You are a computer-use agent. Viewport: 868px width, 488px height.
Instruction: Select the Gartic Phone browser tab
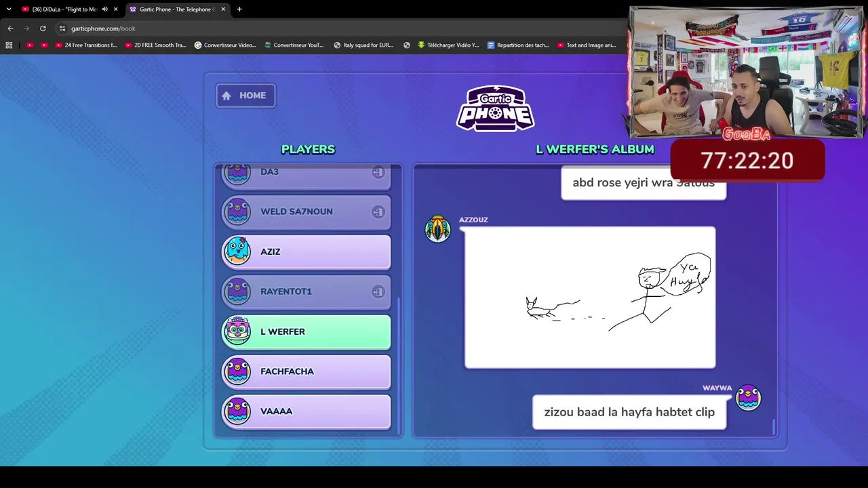(x=178, y=9)
